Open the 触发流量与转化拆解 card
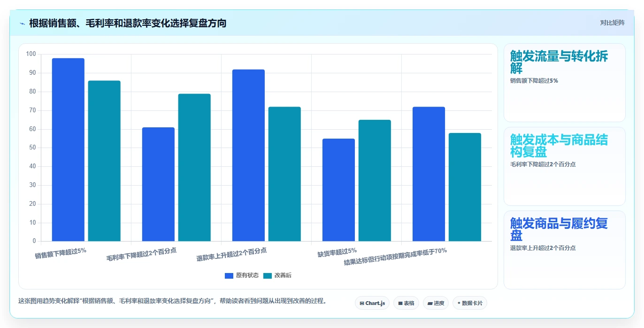 pos(564,83)
